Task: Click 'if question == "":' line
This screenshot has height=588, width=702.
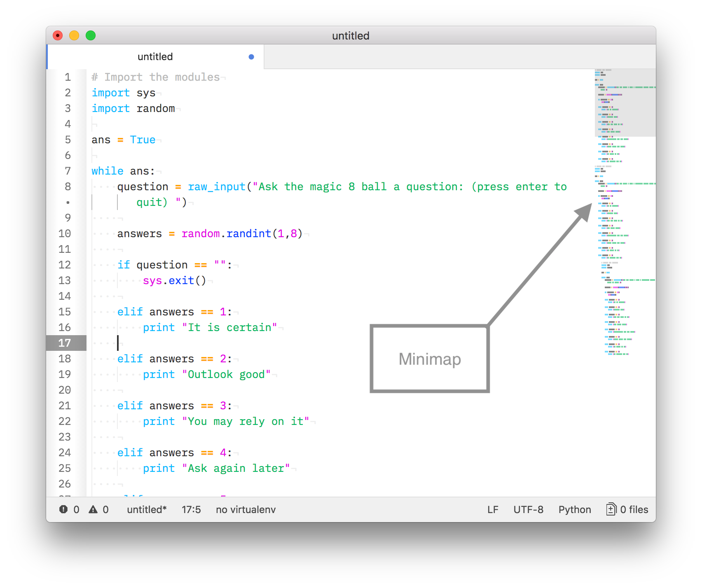Action: point(175,265)
